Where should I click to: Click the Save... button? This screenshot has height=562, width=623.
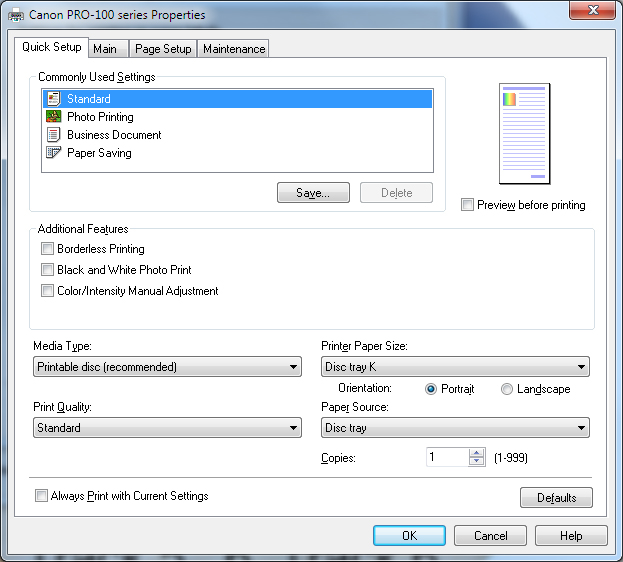[313, 193]
